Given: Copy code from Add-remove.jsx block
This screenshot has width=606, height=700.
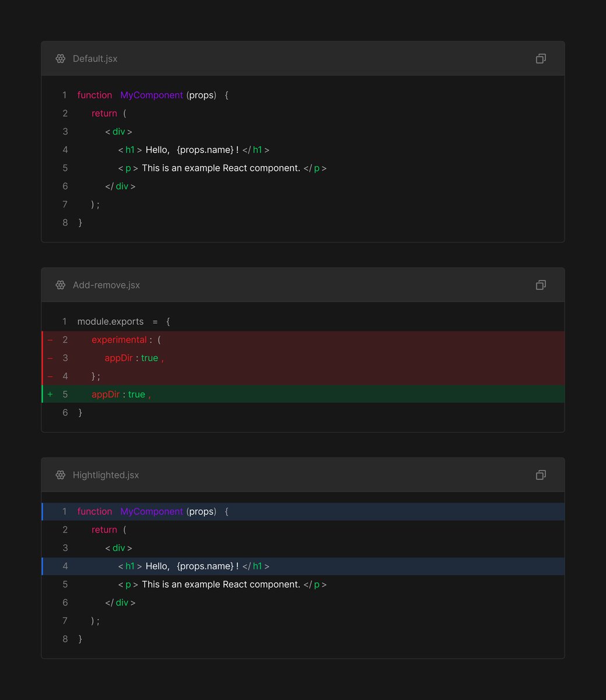Looking at the screenshot, I should tap(541, 285).
